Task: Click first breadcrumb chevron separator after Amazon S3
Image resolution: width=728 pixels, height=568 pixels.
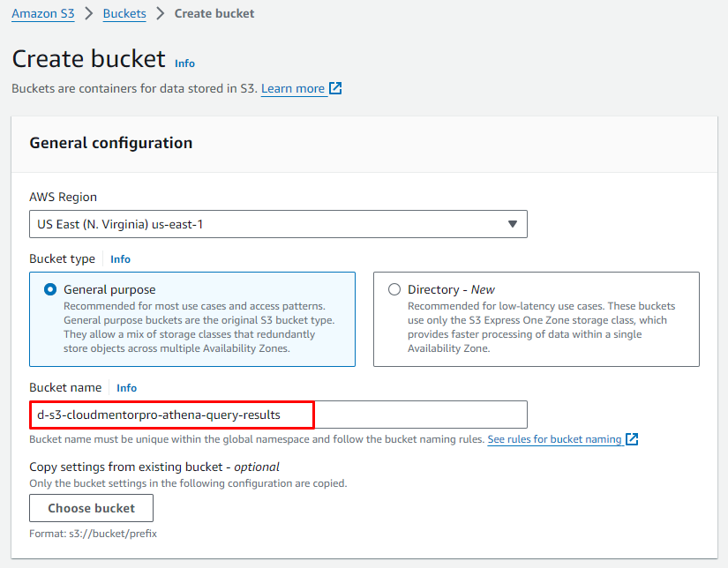Action: [x=87, y=13]
